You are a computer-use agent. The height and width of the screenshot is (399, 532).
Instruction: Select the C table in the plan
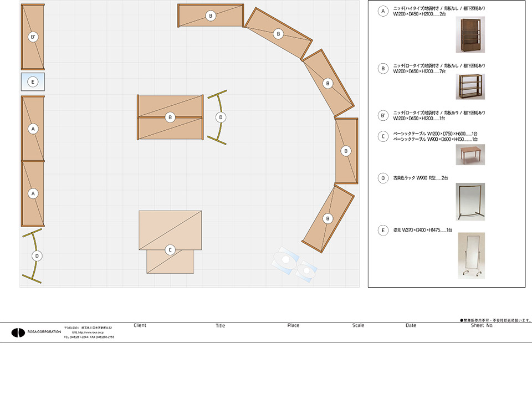pos(170,242)
